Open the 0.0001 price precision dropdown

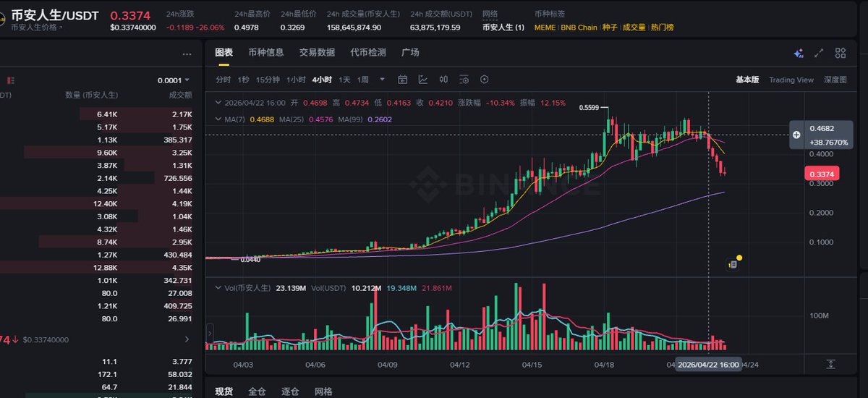tap(174, 80)
